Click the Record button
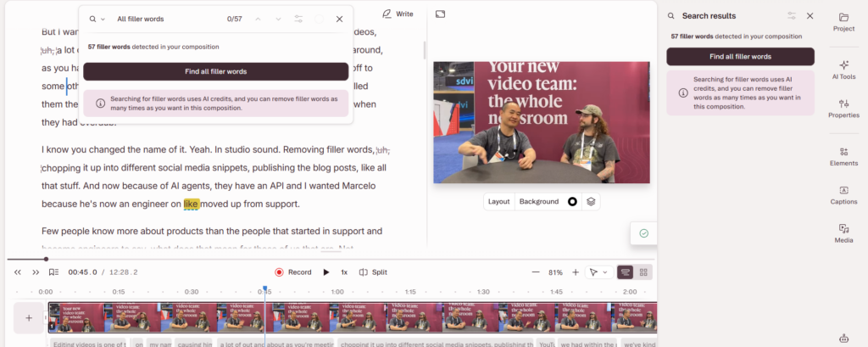 point(293,272)
